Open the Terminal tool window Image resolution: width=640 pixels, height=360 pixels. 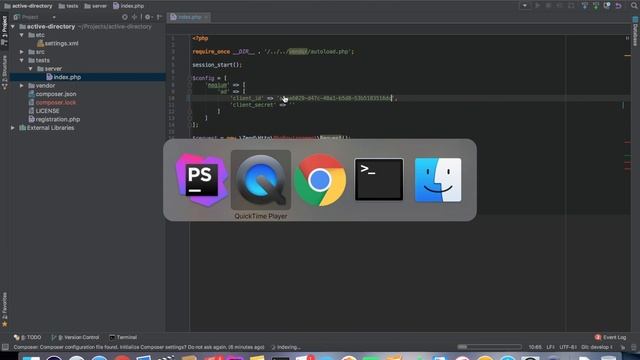click(x=123, y=337)
